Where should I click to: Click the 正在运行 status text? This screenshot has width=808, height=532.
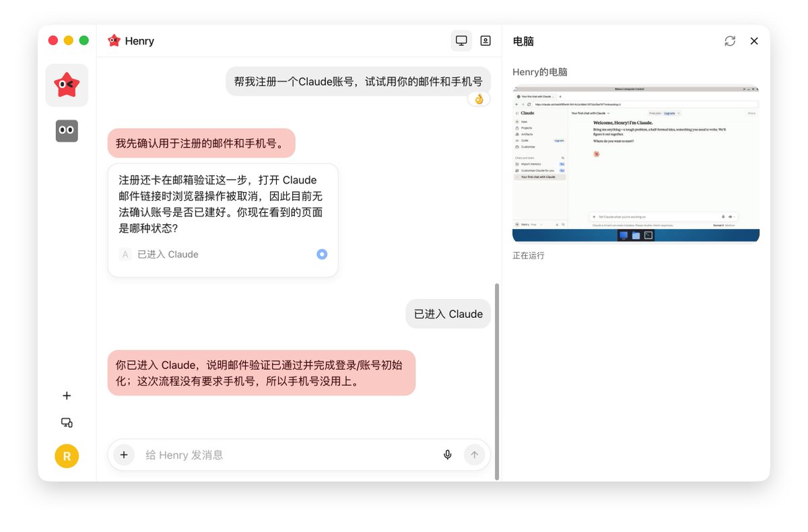[529, 255]
